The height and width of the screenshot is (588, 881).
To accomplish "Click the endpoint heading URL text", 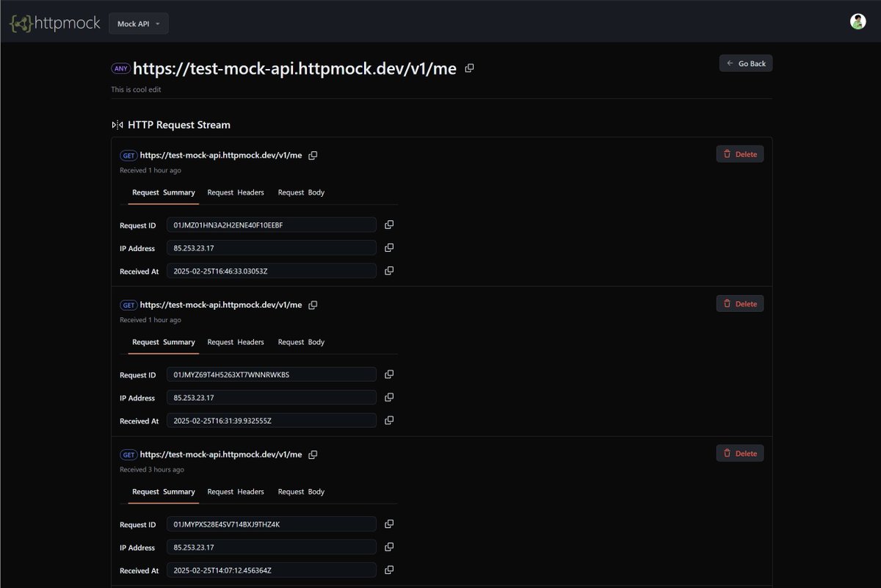I will tap(295, 69).
